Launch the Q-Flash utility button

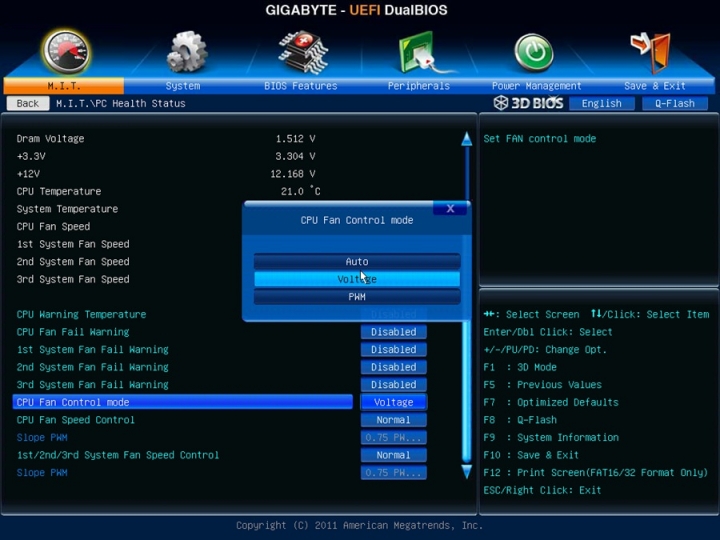tap(675, 104)
